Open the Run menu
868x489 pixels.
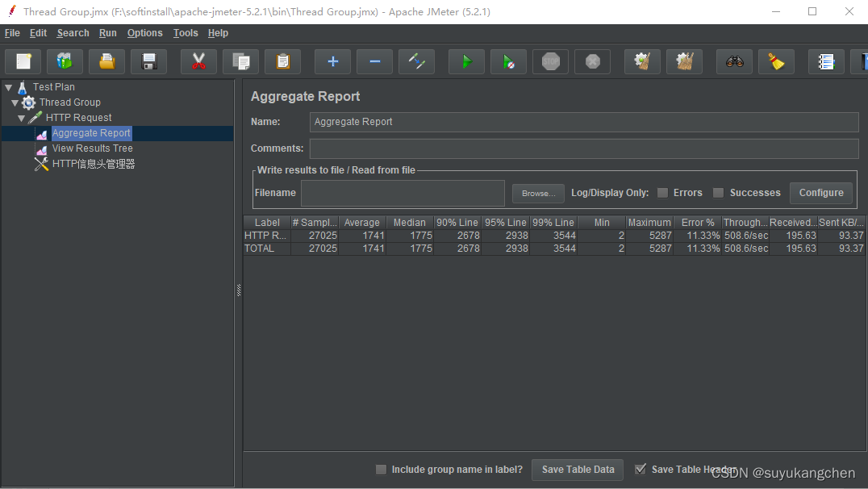click(x=108, y=33)
